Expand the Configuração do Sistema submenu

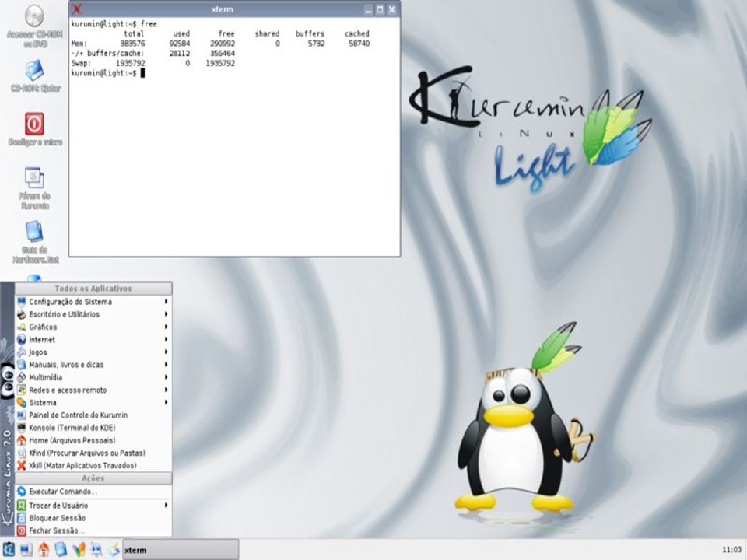(x=93, y=302)
